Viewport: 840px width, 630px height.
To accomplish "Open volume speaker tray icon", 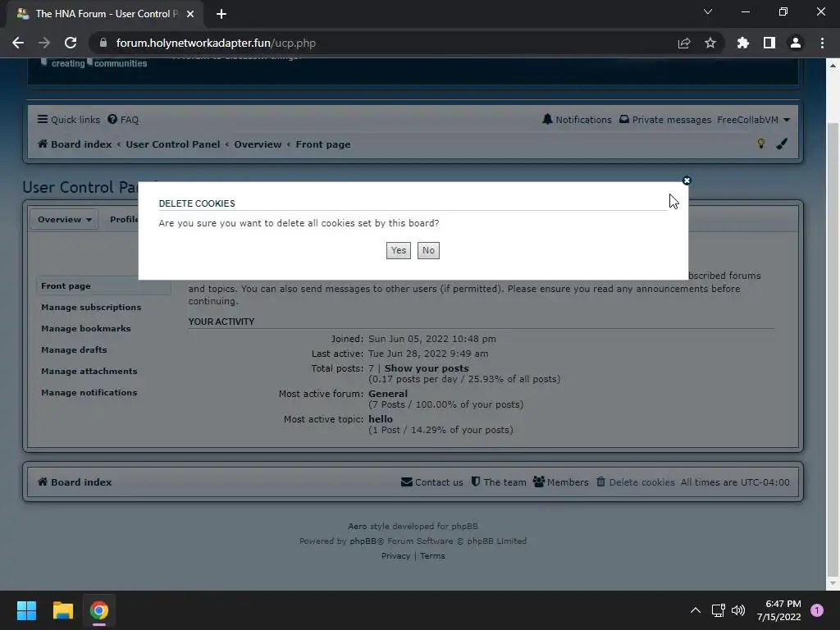I will 738,610.
